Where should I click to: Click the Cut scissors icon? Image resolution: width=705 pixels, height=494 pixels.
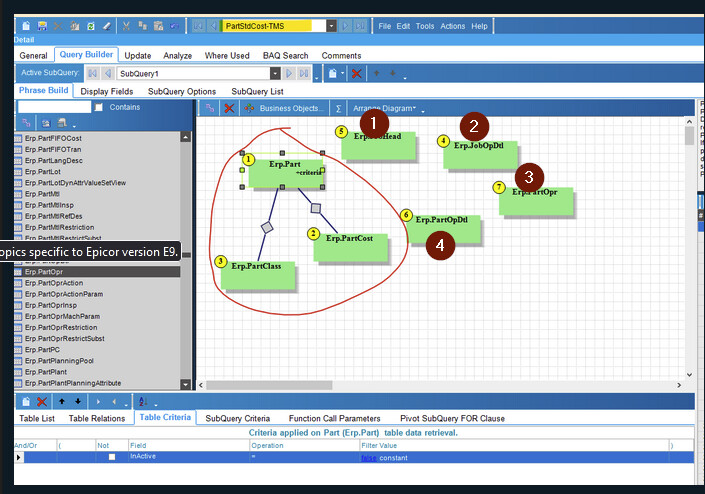(126, 26)
